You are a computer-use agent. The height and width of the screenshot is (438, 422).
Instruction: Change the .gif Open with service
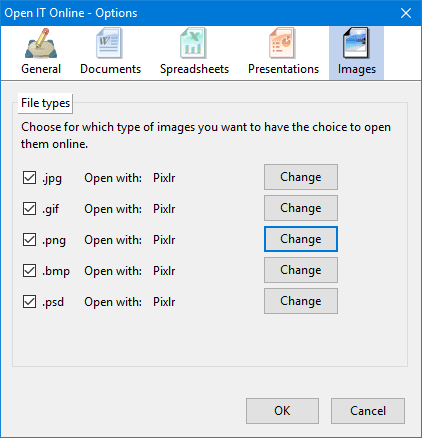(x=301, y=208)
